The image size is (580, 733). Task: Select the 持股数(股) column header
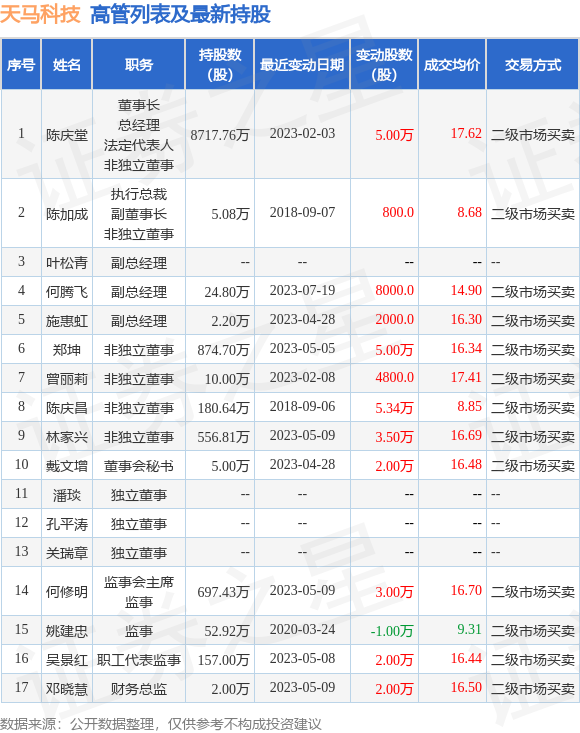point(220,65)
